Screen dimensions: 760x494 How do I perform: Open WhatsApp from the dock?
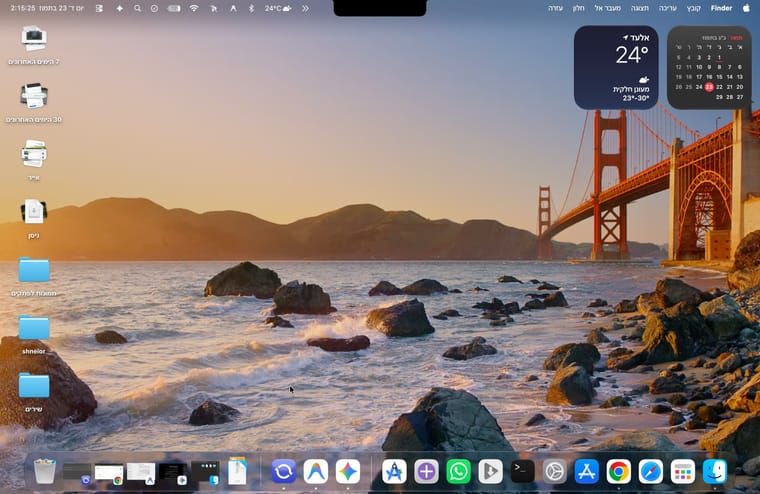(458, 471)
